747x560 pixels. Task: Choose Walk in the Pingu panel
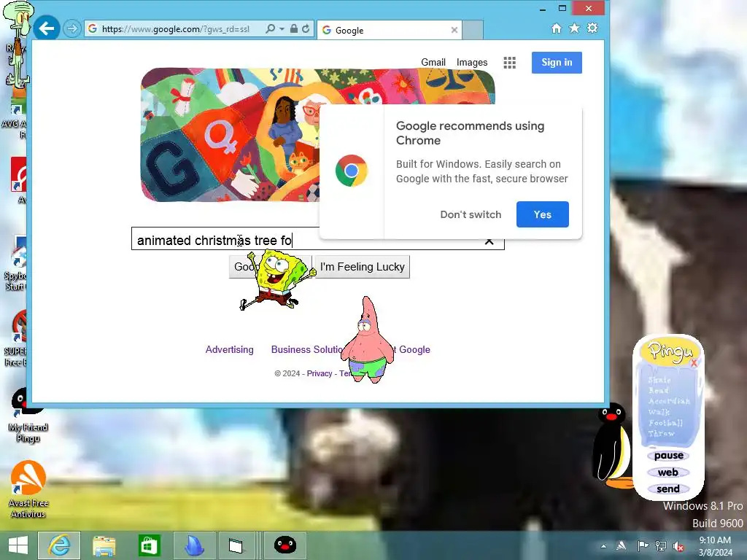pyautogui.click(x=659, y=412)
